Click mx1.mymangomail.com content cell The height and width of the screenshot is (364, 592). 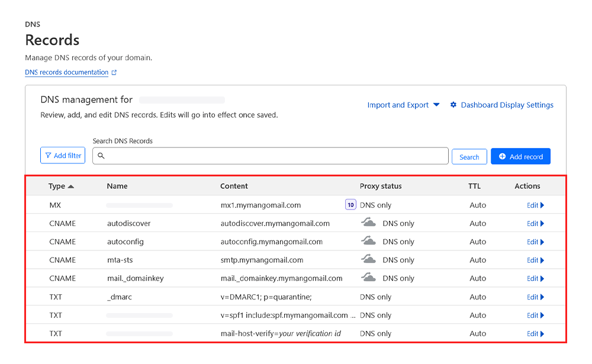(x=261, y=205)
